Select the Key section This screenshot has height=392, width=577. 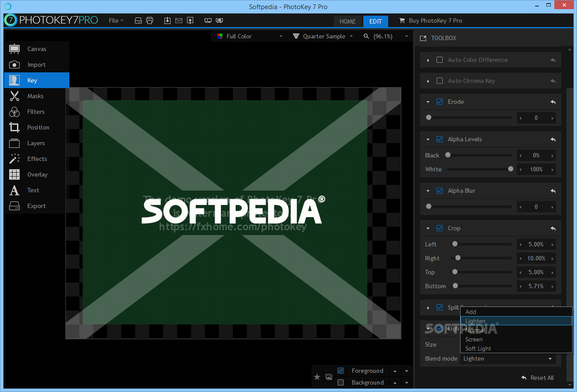(37, 80)
